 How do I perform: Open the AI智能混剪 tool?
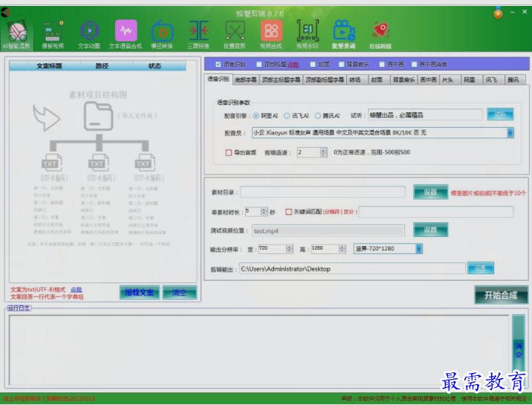pos(17,35)
